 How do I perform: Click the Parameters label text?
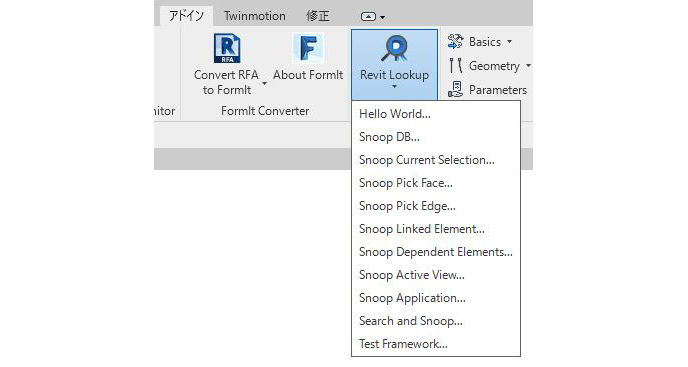[498, 90]
